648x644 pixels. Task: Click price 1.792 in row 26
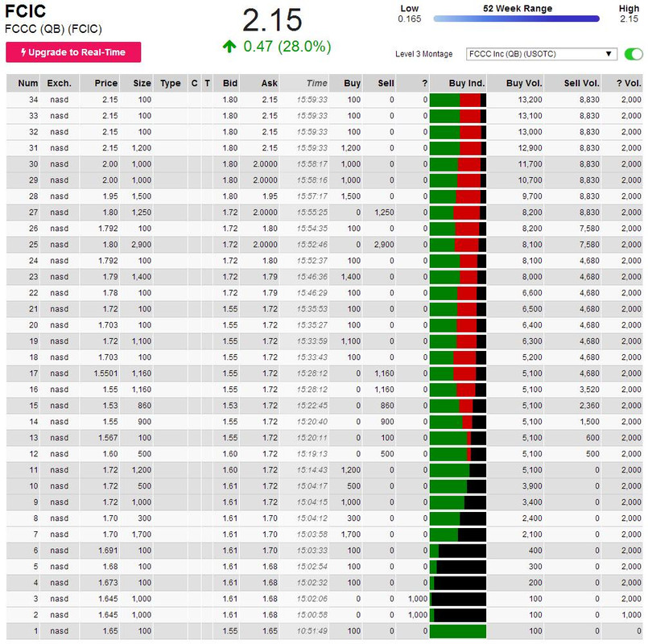[x=108, y=229]
